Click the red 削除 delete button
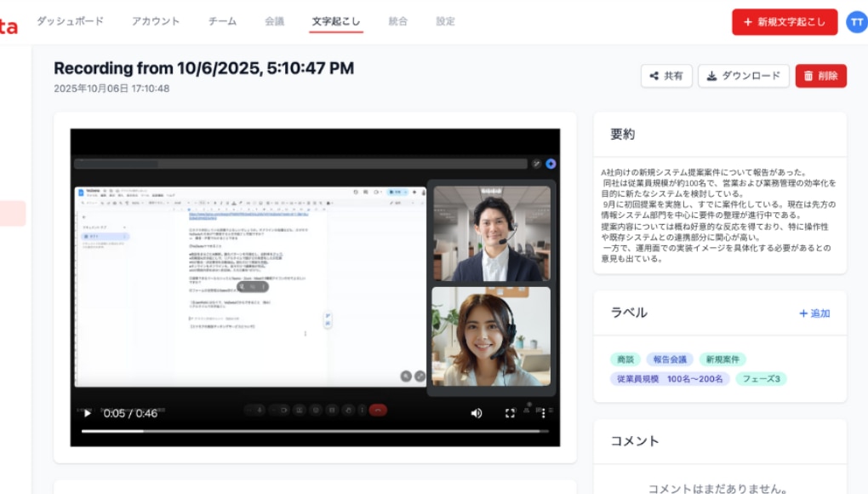 click(820, 76)
